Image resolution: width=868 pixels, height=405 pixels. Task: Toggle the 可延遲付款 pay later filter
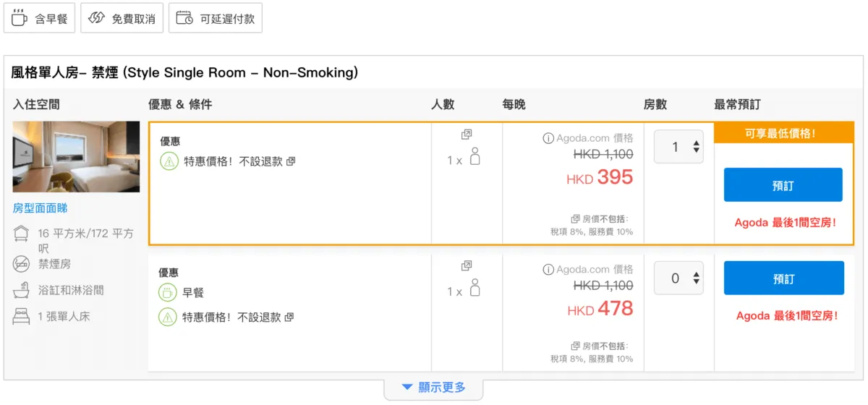[x=216, y=18]
